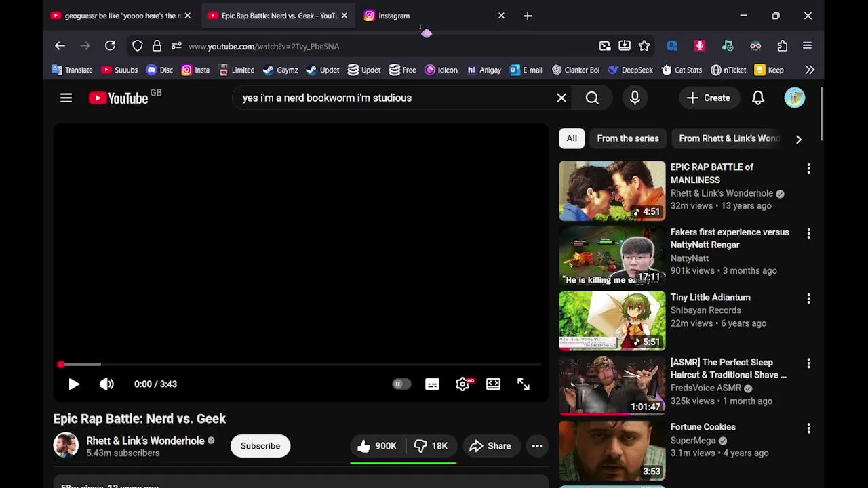The image size is (868, 488).
Task: Play the Nerd vs. Geek video
Action: point(74,384)
